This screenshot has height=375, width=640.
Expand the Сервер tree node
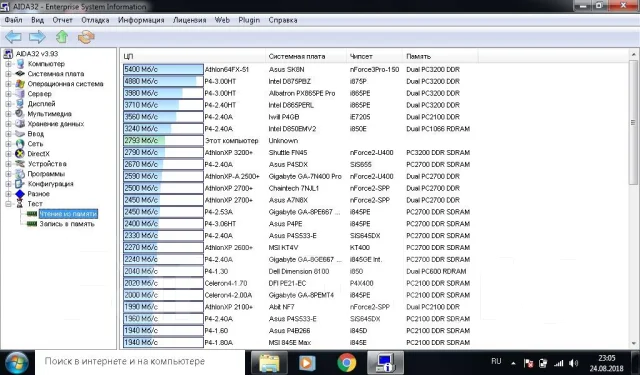8,94
